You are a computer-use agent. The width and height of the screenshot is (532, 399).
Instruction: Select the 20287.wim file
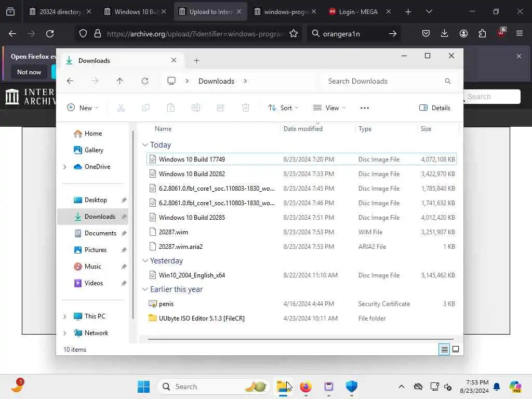(302, 232)
